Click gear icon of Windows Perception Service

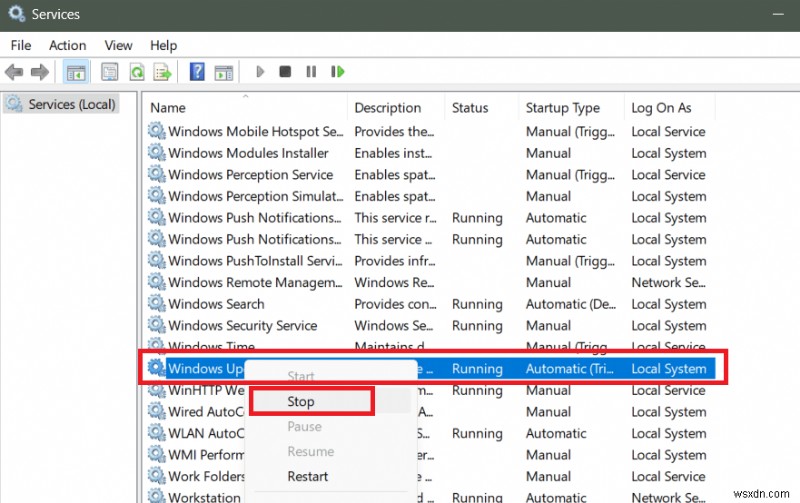(157, 174)
